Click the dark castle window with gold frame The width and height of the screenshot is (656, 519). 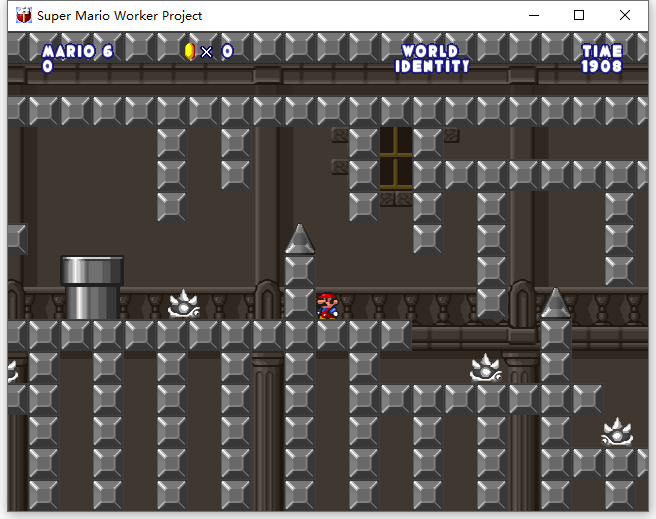pos(396,158)
